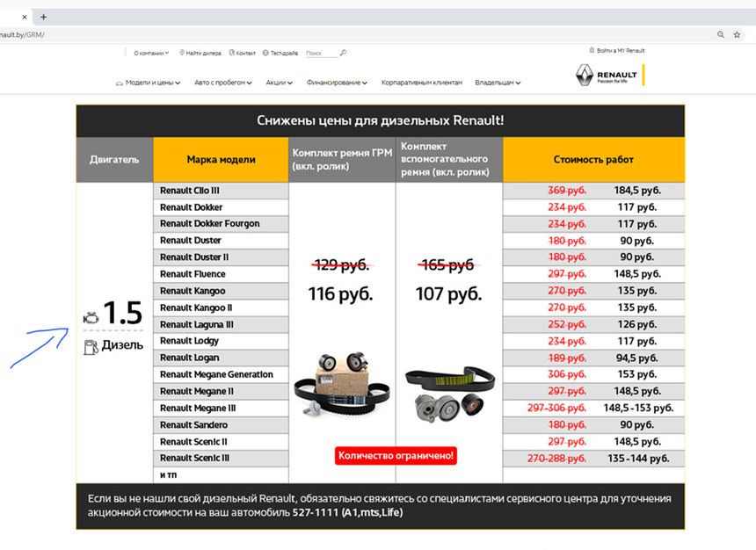Click the 'Марка модели' column header
The image size is (756, 550).
point(221,160)
